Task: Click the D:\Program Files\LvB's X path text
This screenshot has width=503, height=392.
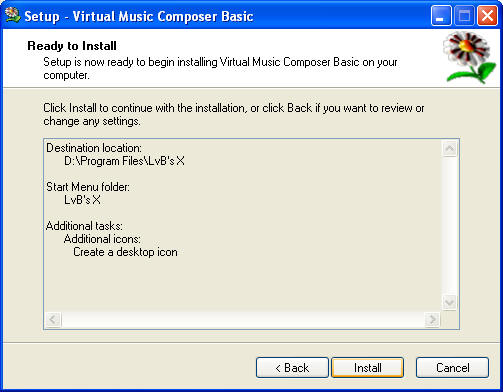Action: 124,161
